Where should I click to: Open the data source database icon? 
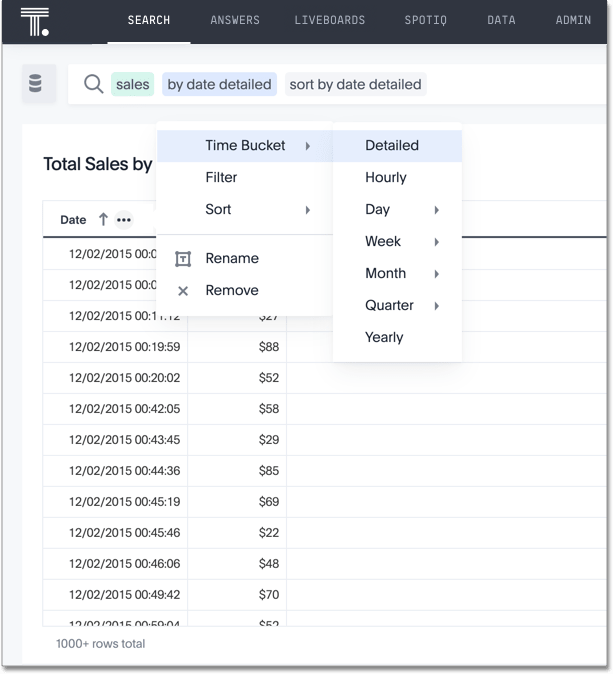coord(36,85)
